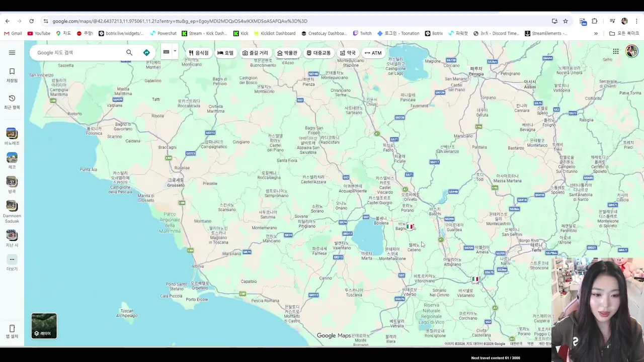Open the Kick bookmark

coord(240,34)
